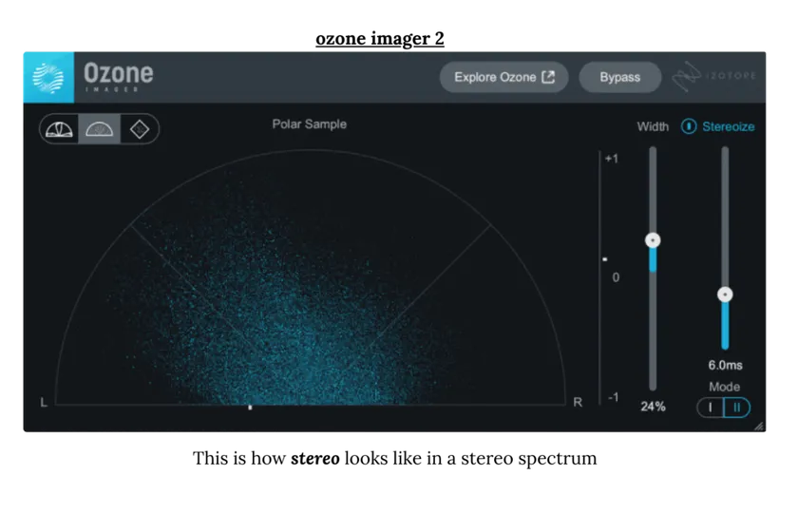Click the -1 correlation scale label
Image resolution: width=798 pixels, height=532 pixels.
(613, 397)
